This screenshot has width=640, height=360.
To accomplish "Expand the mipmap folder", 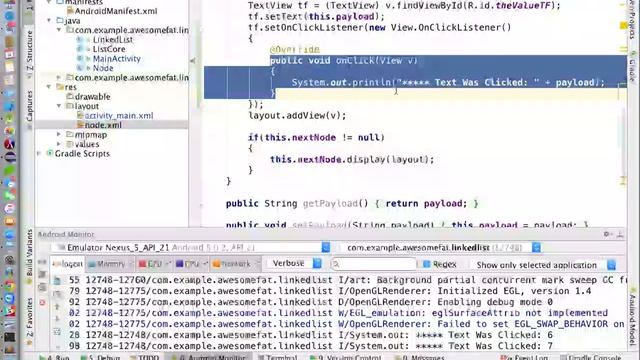I will 59,135.
